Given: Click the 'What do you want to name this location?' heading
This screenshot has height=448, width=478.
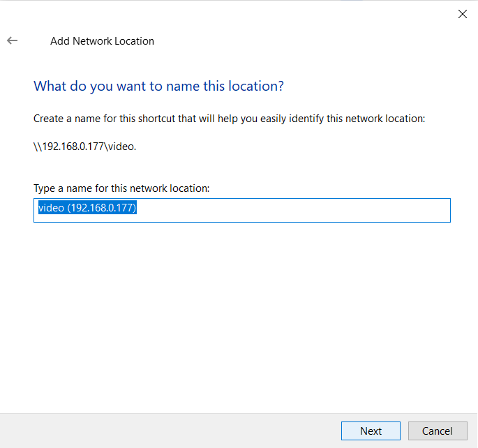Looking at the screenshot, I should [158, 87].
